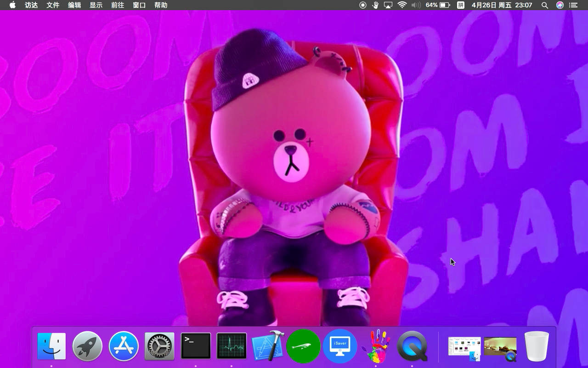
Task: Open the input method menu
Action: point(460,5)
